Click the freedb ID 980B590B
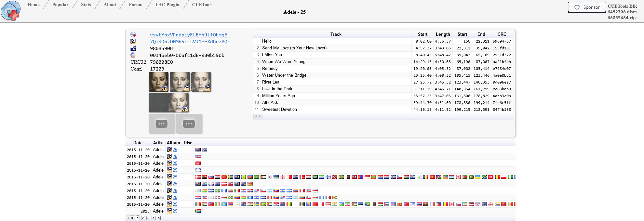The width and height of the screenshot is (644, 221). (x=161, y=48)
